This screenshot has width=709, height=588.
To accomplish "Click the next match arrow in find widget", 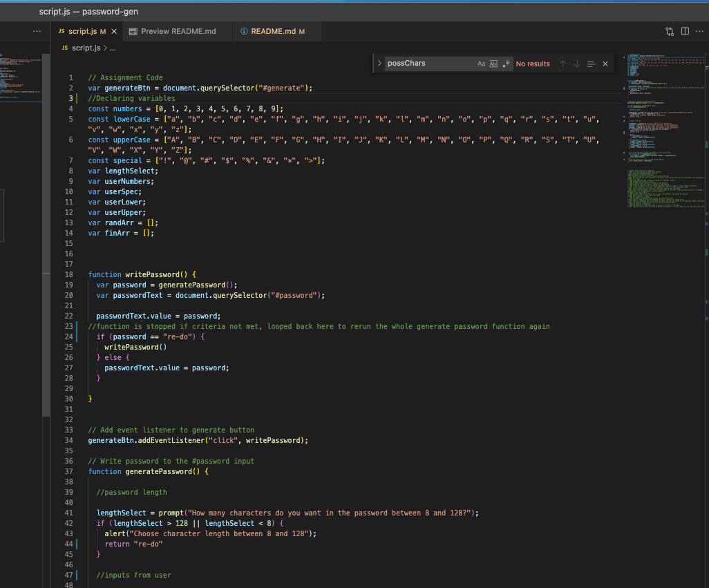I will coord(577,64).
